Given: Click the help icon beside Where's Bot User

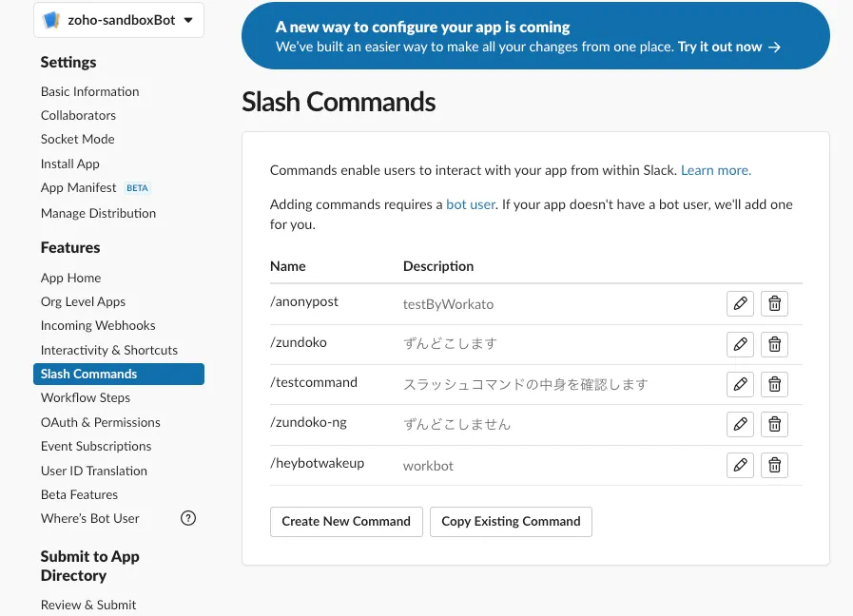Looking at the screenshot, I should tap(188, 518).
